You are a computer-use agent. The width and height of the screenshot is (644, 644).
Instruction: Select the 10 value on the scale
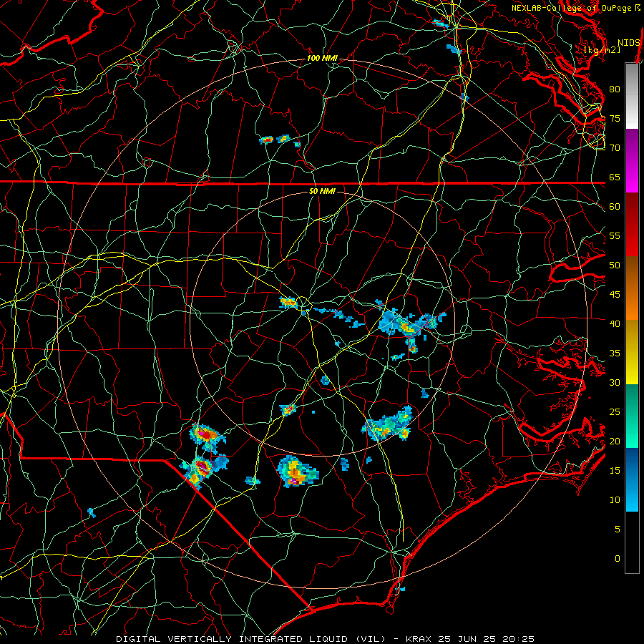click(x=615, y=500)
